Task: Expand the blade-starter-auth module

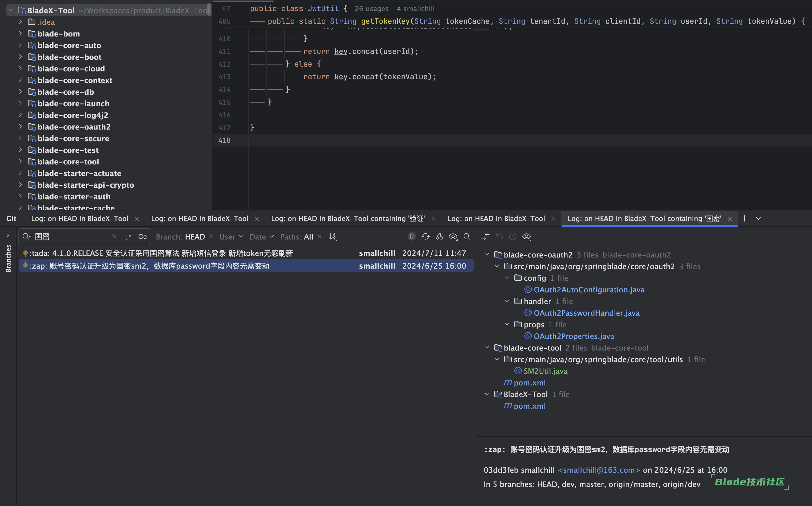Action: pyautogui.click(x=20, y=196)
